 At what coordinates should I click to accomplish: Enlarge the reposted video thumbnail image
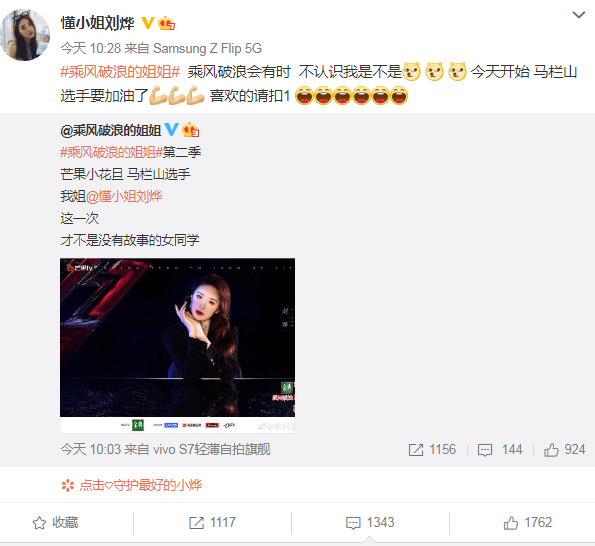coord(177,345)
